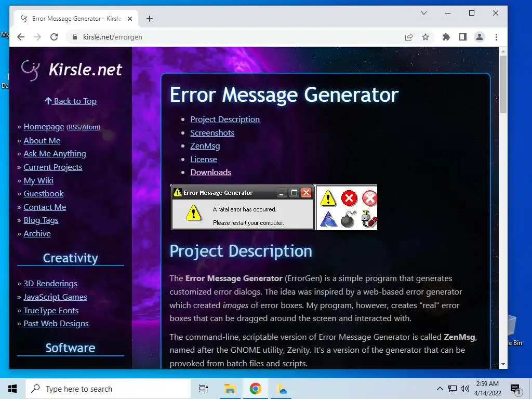Screen dimensions: 532x399
Task: Click the network tray icon
Action: (453, 389)
